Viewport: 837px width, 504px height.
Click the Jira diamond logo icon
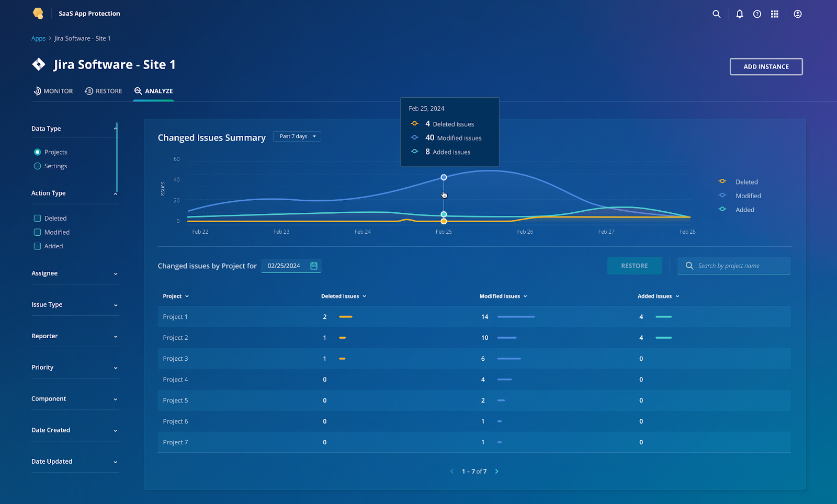[39, 64]
